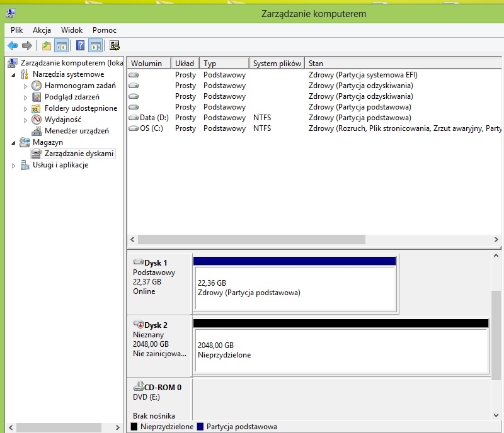Click NTFS in the Data (D:) row
The width and height of the screenshot is (504, 433).
[x=262, y=118]
